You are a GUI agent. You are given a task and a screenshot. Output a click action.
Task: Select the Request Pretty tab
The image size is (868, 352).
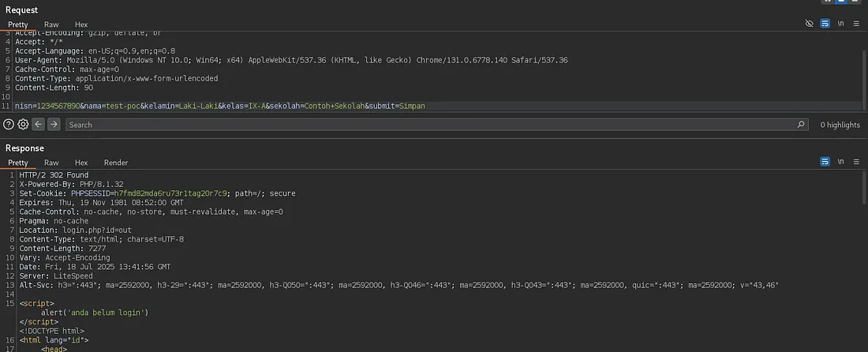(x=17, y=24)
